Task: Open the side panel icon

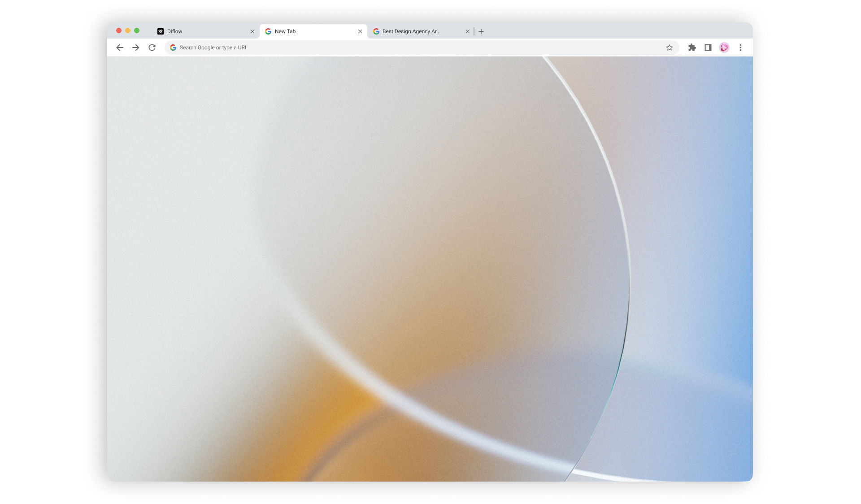Action: [708, 48]
